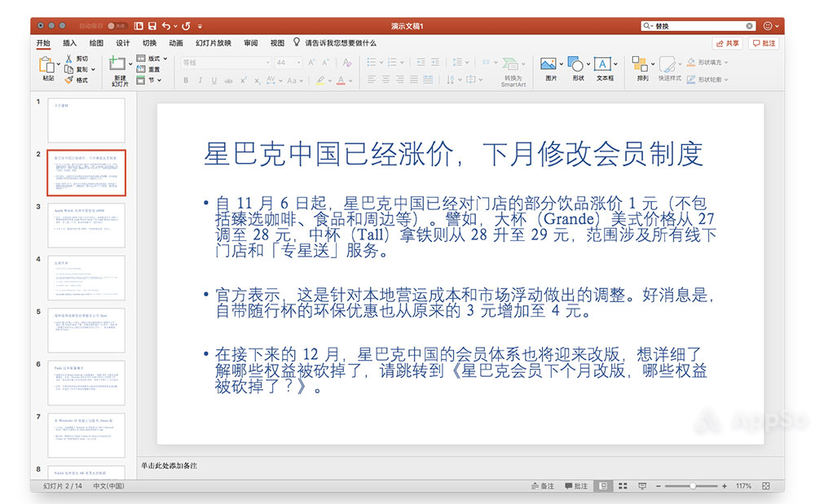Open the Draw (绘图) tab
Image resolution: width=815 pixels, height=504 pixels.
pyautogui.click(x=96, y=43)
